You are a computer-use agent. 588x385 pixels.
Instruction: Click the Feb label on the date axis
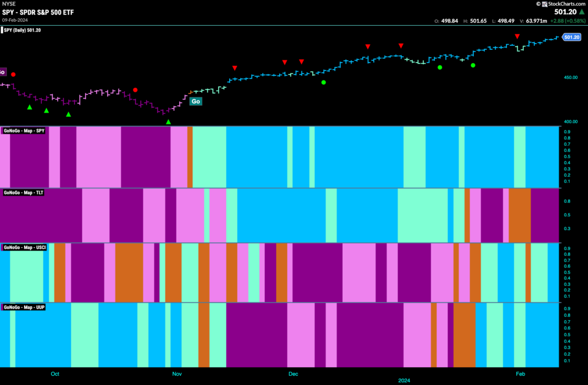520,374
